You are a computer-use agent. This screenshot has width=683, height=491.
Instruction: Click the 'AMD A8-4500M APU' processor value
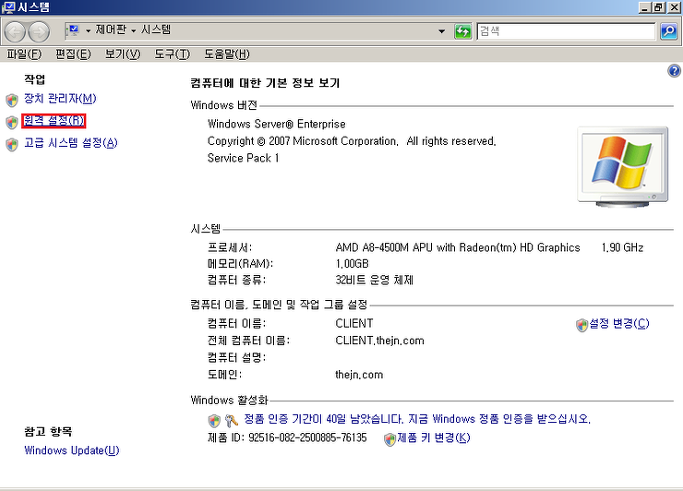click(x=458, y=248)
